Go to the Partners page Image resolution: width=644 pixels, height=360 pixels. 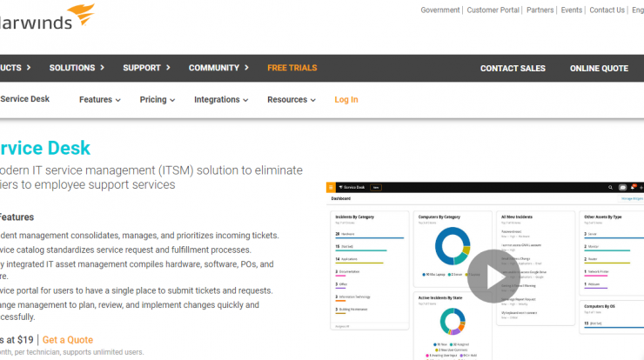pos(540,10)
